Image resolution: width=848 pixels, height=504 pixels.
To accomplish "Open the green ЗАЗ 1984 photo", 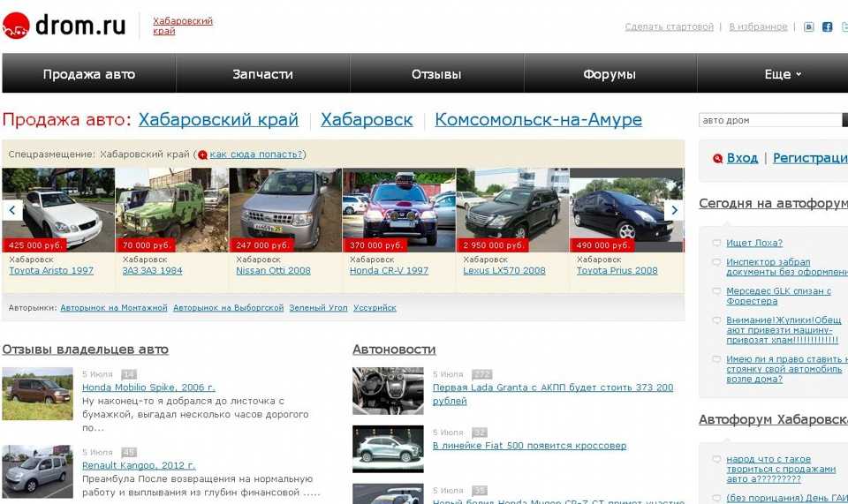I will [172, 210].
